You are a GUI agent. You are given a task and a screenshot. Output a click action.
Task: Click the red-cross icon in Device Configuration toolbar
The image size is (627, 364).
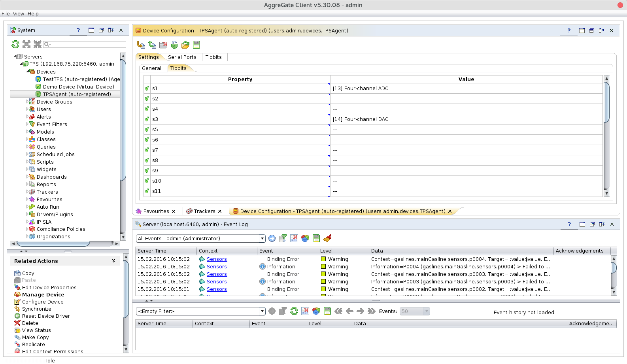point(163,45)
